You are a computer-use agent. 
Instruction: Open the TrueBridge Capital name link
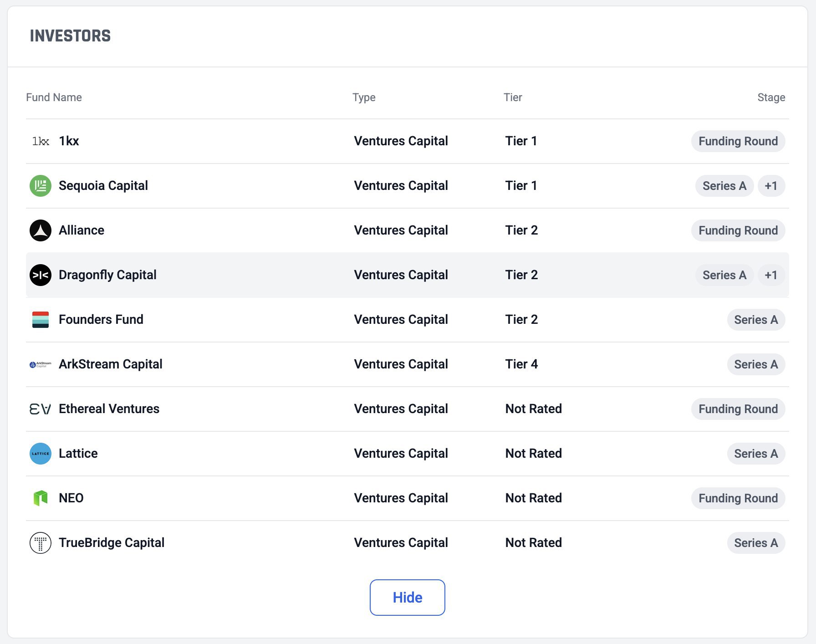(x=112, y=543)
